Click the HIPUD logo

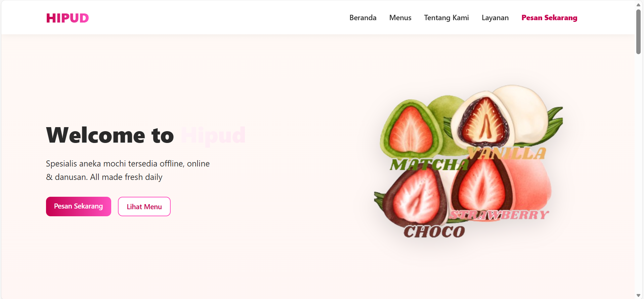pyautogui.click(x=68, y=18)
